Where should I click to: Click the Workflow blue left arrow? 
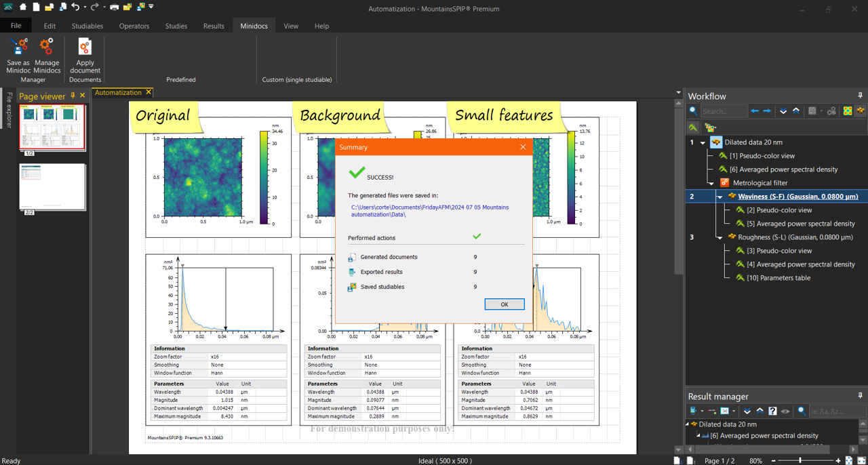pyautogui.click(x=755, y=111)
